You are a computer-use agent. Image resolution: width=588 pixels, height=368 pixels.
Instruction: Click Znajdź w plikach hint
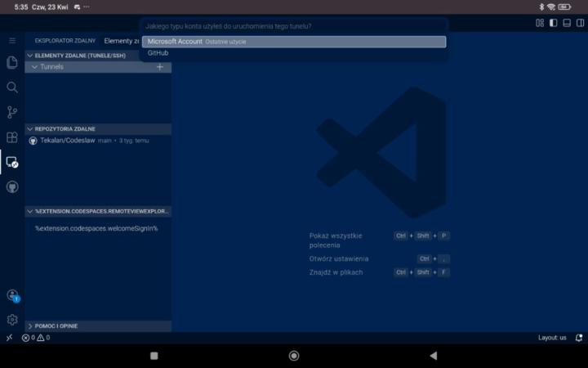pyautogui.click(x=336, y=272)
